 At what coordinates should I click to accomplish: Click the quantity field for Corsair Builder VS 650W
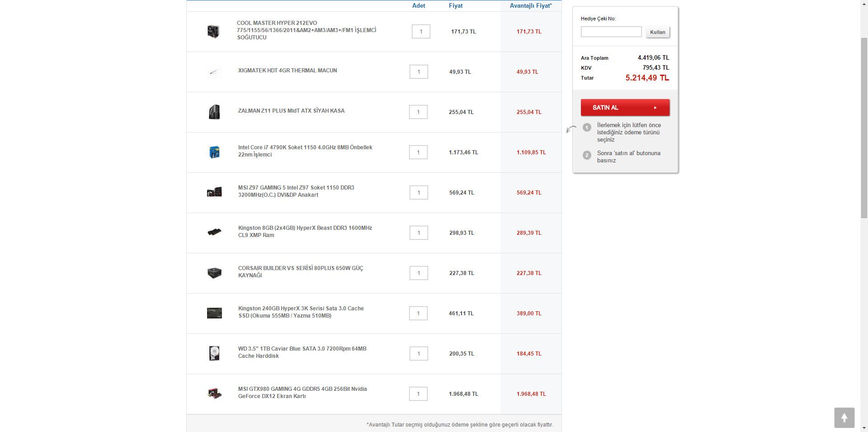coord(419,273)
